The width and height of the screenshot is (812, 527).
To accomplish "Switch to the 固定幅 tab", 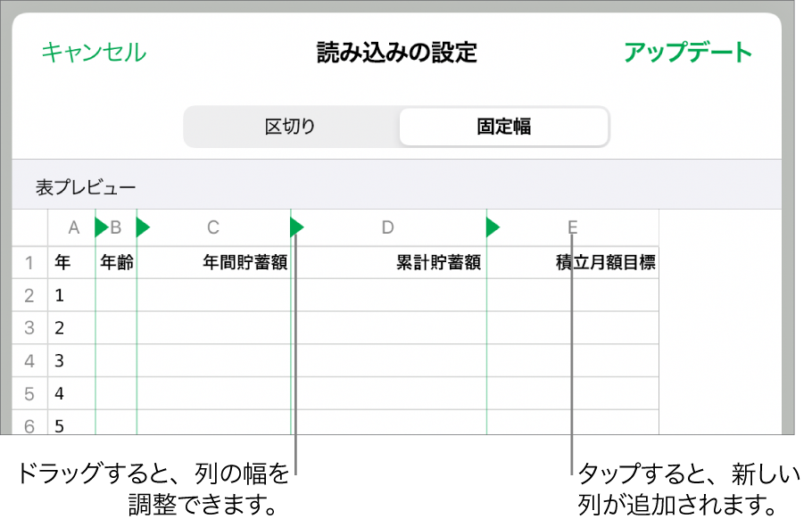I will tap(502, 126).
